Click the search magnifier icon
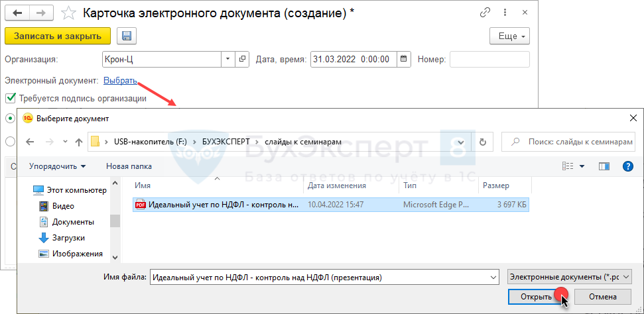 coord(515,142)
